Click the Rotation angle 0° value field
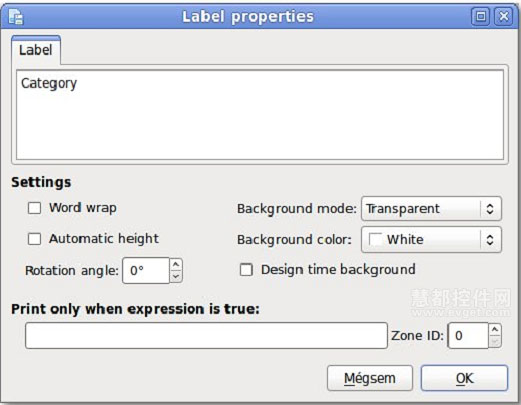The image size is (521, 405). click(x=146, y=271)
